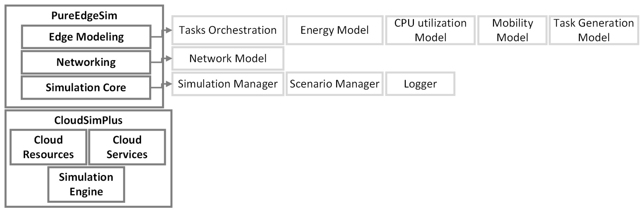Select the Task Generation Model block
This screenshot has height=212, width=644.
(594, 30)
